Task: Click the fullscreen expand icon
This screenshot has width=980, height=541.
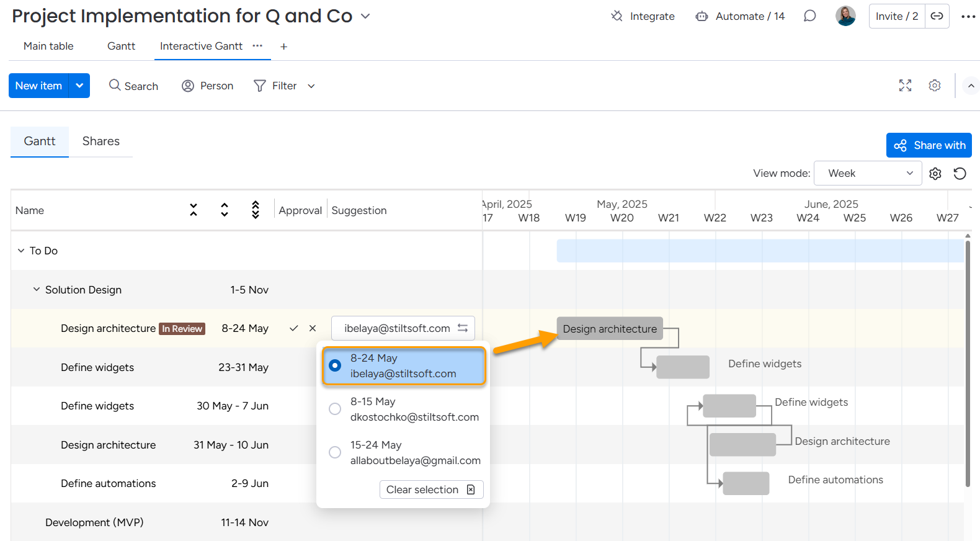Action: coord(905,86)
